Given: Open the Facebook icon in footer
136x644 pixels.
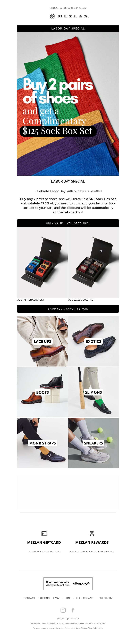Looking at the screenshot, I should point(73,610).
